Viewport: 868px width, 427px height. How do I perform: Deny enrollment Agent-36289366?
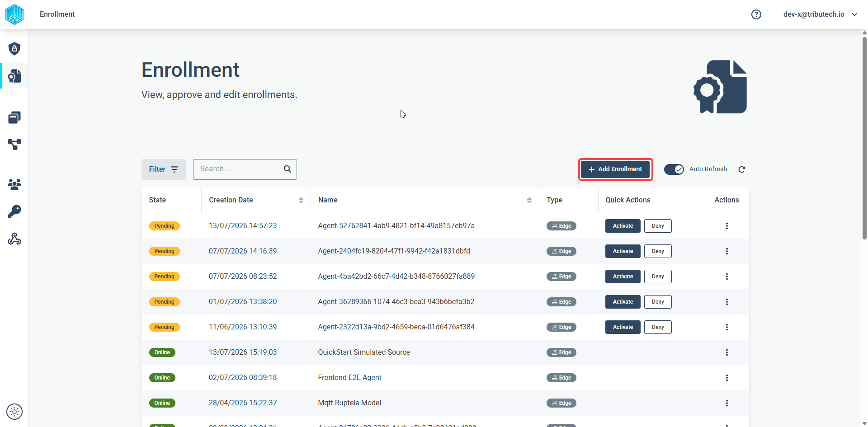pos(658,302)
